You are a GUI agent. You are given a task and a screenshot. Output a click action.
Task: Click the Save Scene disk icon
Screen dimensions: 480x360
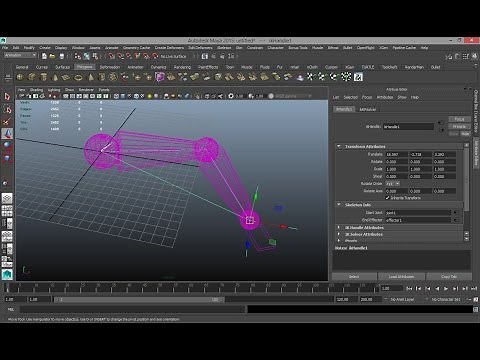62,56
